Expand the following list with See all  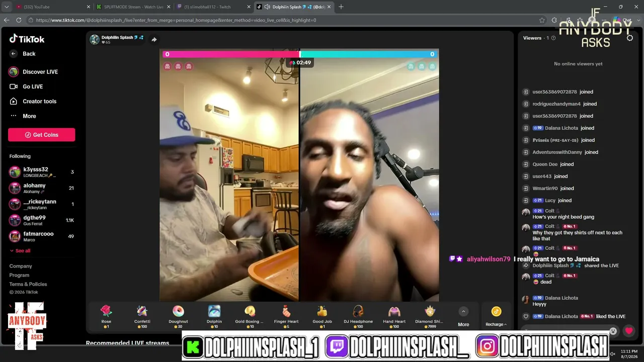coord(20,251)
